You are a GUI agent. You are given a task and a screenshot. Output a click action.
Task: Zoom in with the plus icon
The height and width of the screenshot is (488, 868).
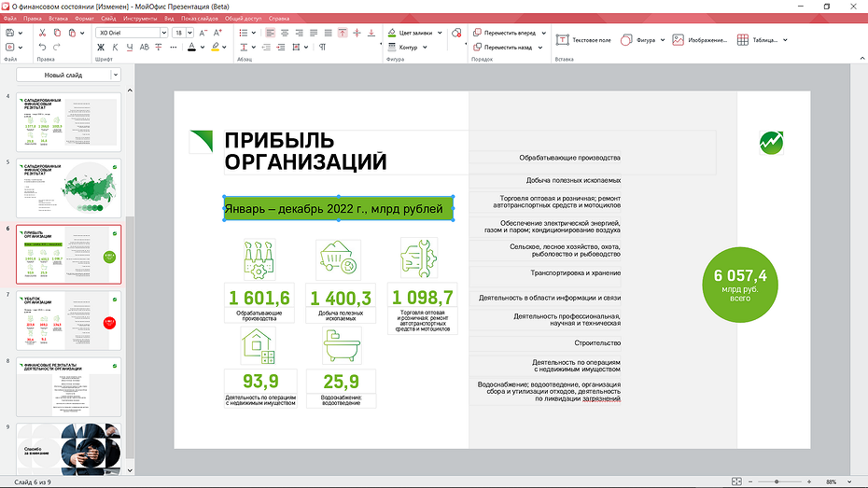pyautogui.click(x=809, y=481)
